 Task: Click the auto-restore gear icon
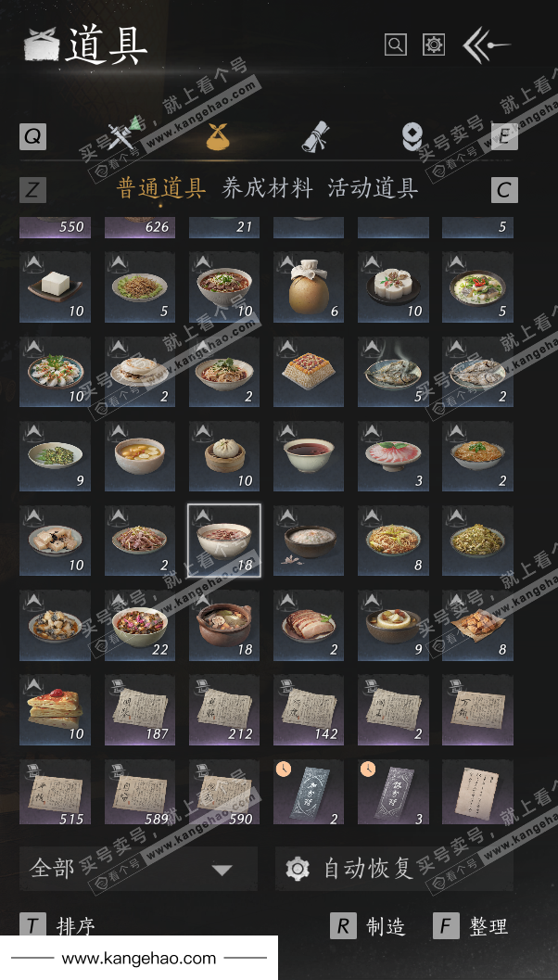[298, 869]
